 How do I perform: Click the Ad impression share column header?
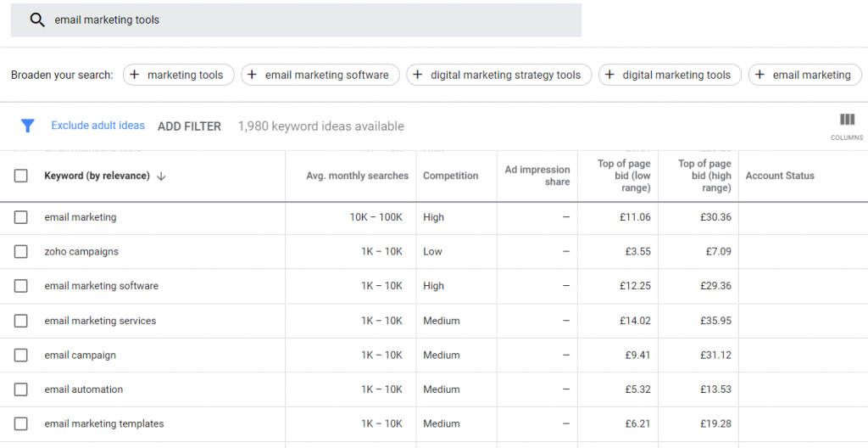pos(537,176)
